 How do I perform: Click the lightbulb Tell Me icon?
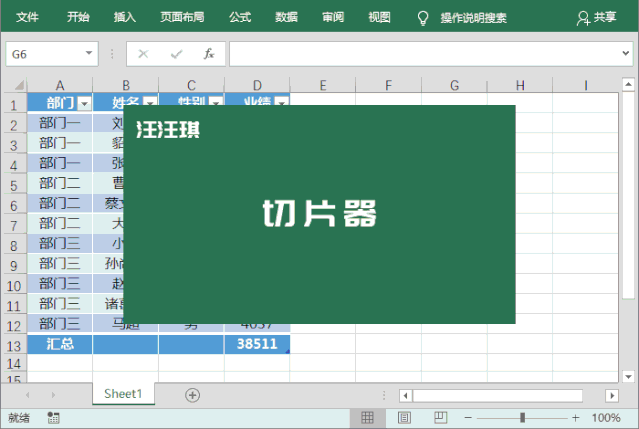click(x=423, y=18)
